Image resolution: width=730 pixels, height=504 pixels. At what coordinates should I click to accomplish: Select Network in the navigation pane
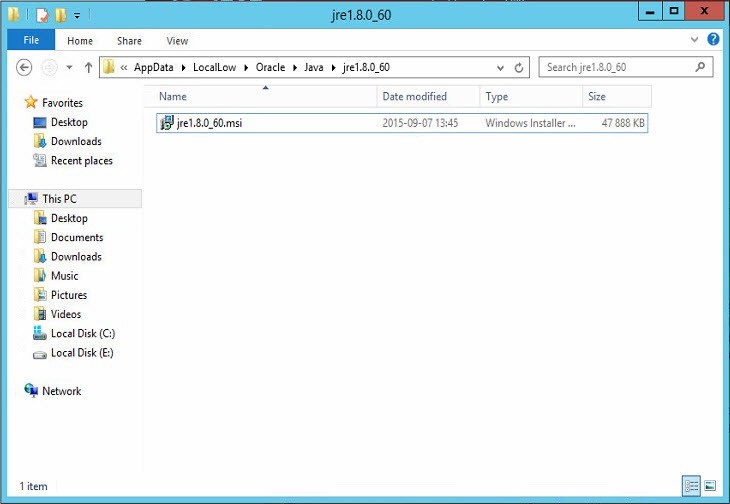pos(61,391)
